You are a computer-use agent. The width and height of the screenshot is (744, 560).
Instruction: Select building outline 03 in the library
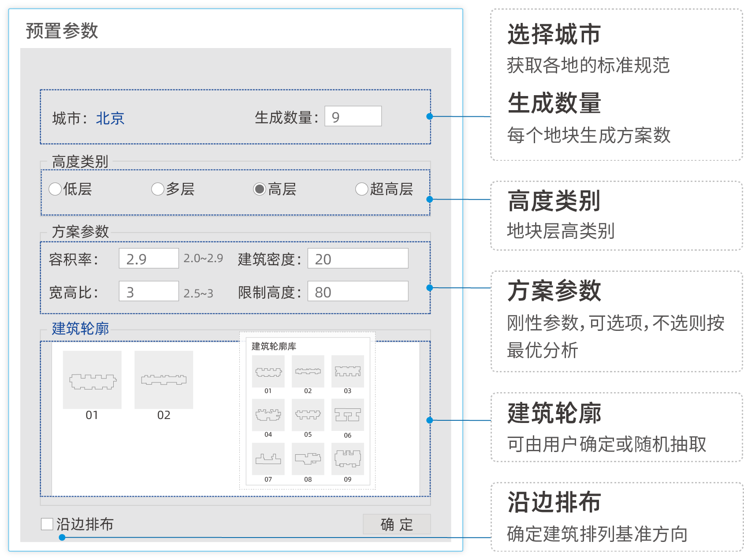347,371
